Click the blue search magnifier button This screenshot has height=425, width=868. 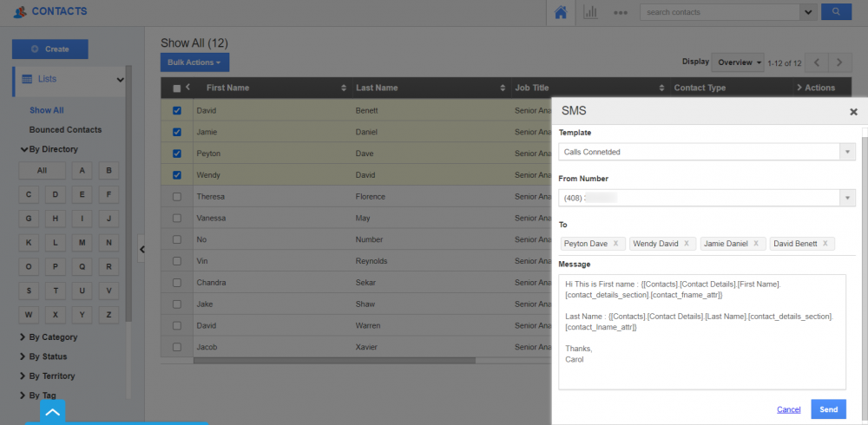coord(835,12)
